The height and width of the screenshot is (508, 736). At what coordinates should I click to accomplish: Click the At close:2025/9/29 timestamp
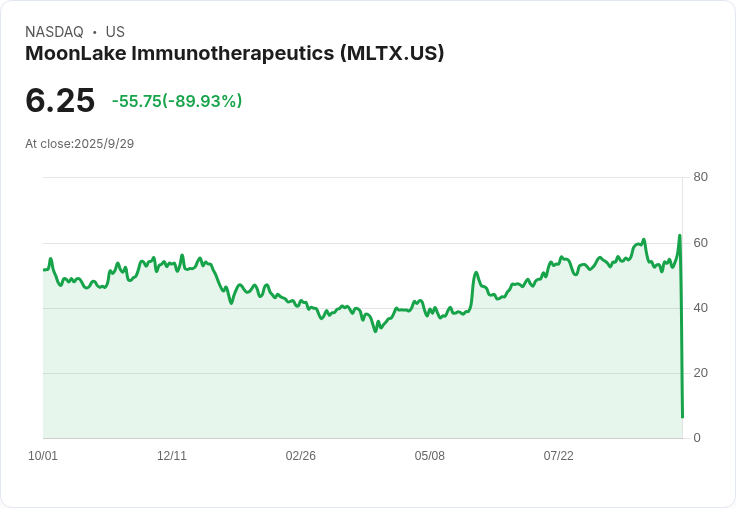(79, 143)
